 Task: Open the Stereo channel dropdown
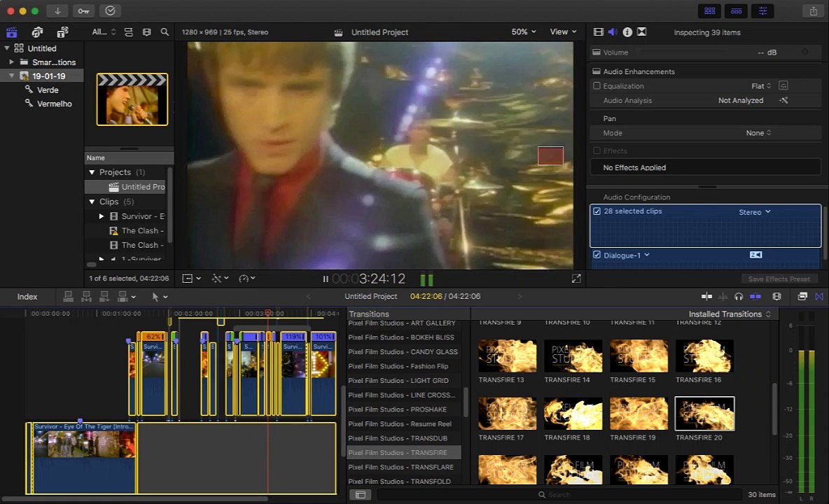click(x=755, y=212)
